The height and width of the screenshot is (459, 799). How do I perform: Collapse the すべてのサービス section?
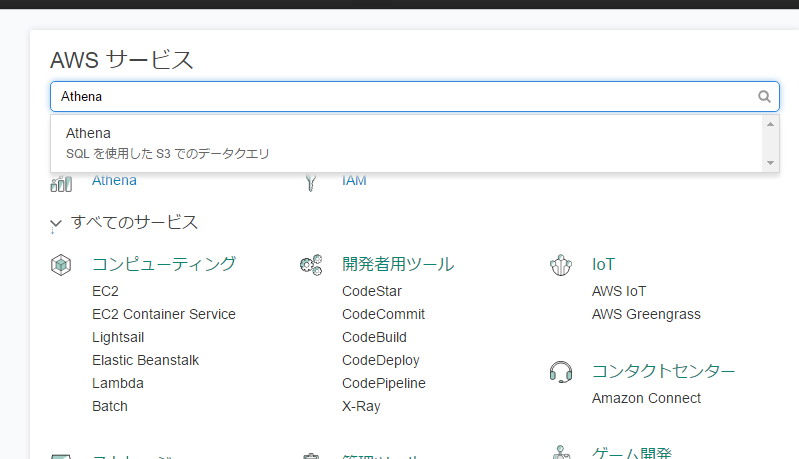[56, 223]
